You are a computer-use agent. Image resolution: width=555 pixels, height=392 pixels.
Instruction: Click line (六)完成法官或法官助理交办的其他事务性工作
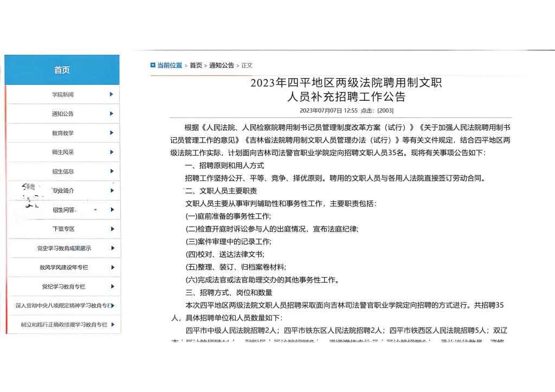(262, 280)
